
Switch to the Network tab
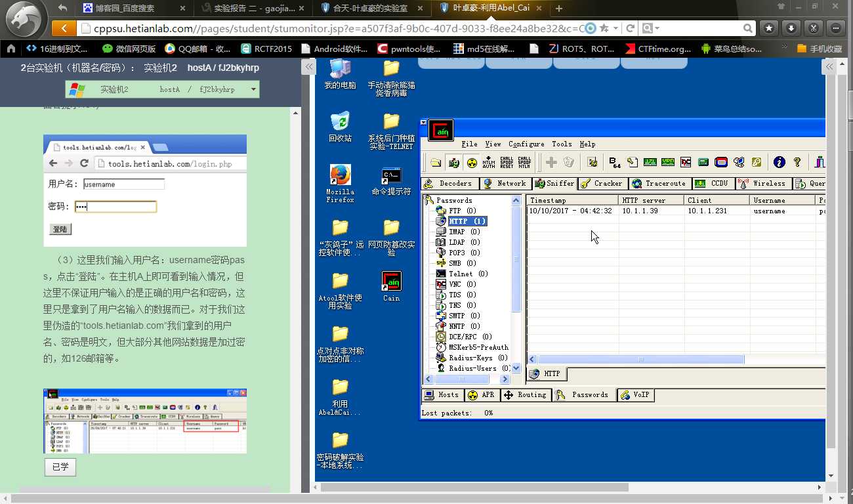coord(505,184)
